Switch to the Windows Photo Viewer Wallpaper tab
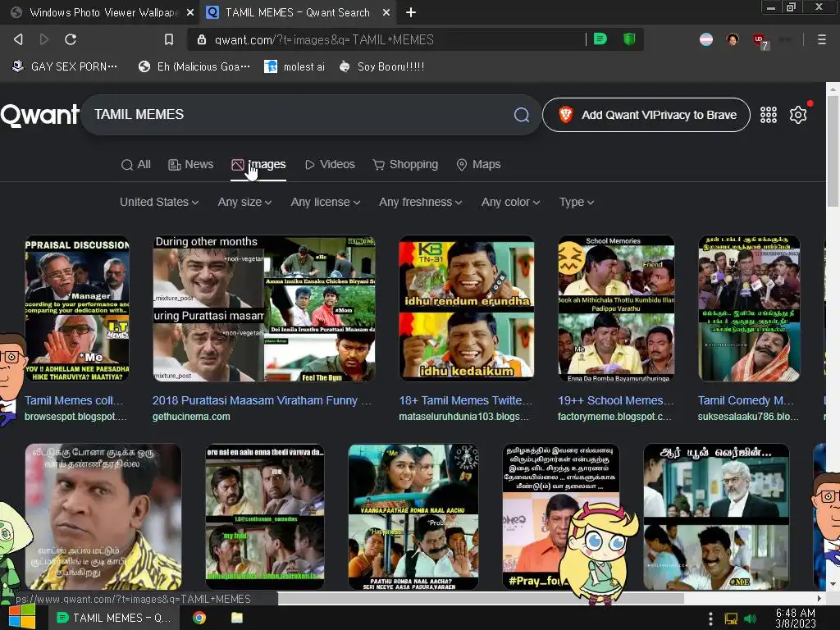This screenshot has width=840, height=630. tap(99, 12)
